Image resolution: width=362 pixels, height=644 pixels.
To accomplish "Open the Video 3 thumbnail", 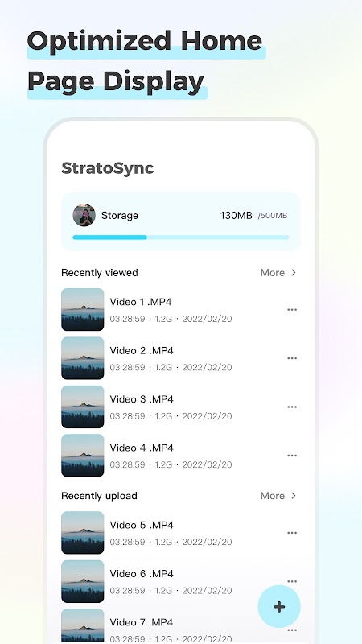I will tap(83, 407).
